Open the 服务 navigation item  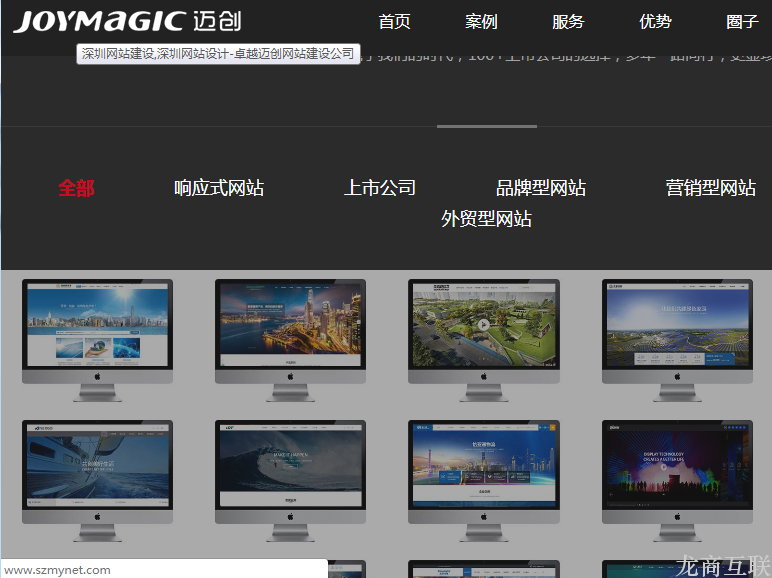[568, 21]
